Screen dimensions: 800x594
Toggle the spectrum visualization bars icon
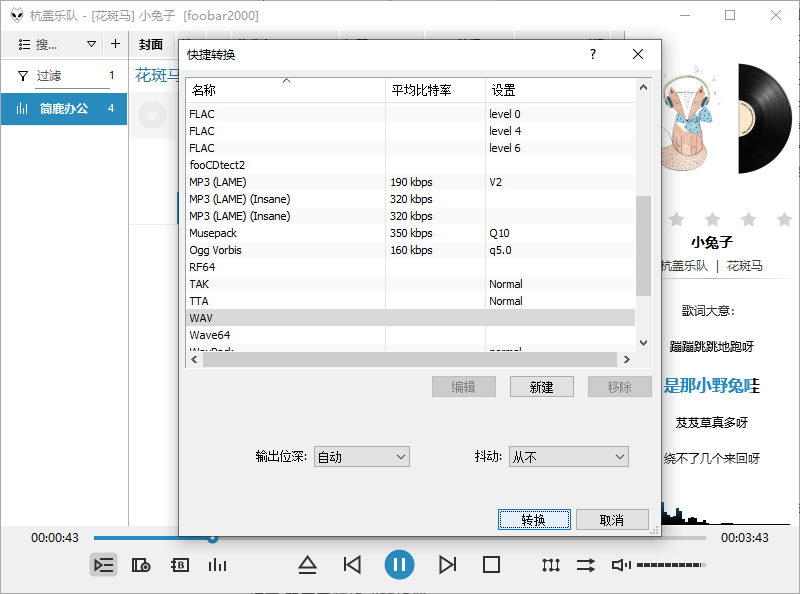click(217, 565)
